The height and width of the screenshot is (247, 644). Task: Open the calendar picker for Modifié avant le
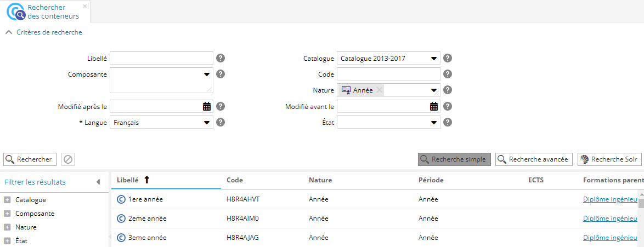(x=434, y=107)
